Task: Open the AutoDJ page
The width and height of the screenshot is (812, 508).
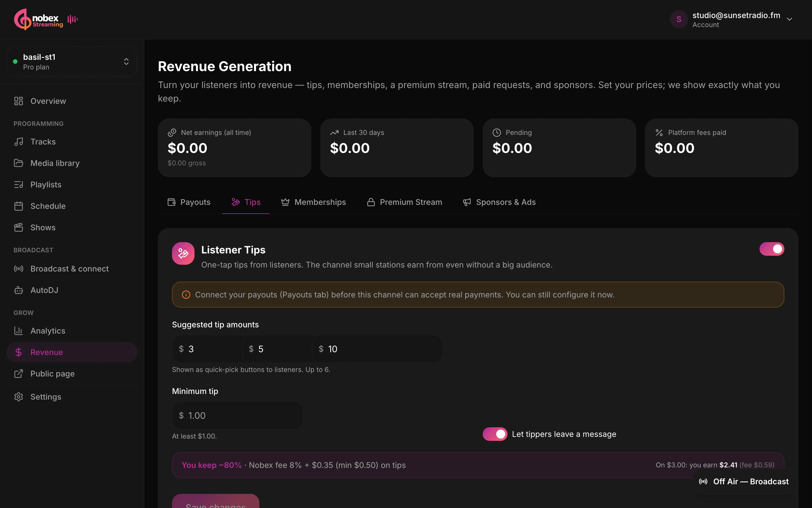Action: click(72, 290)
